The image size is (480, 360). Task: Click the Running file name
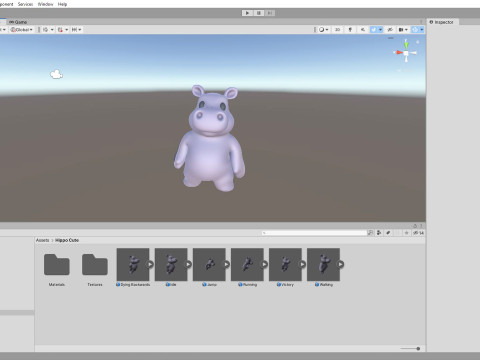coord(250,285)
